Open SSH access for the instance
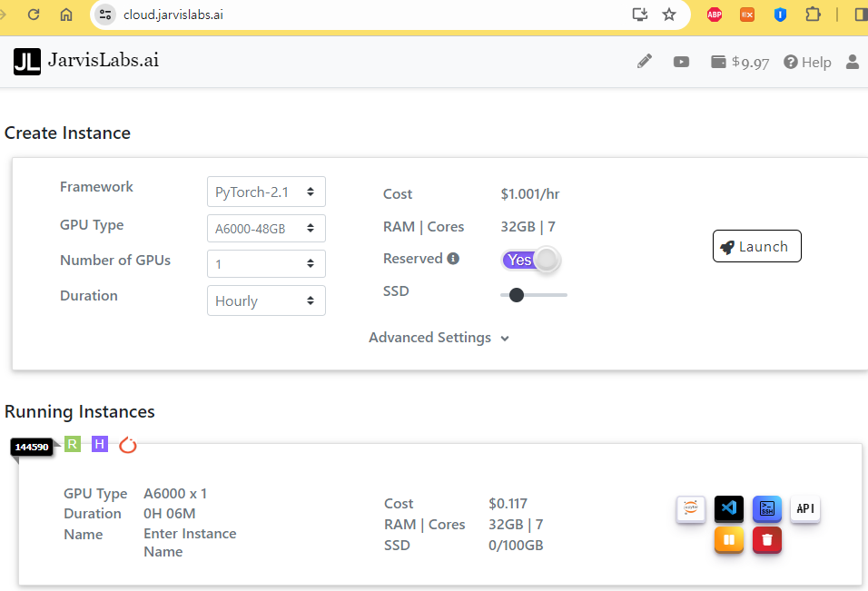This screenshot has width=868, height=591. point(767,508)
